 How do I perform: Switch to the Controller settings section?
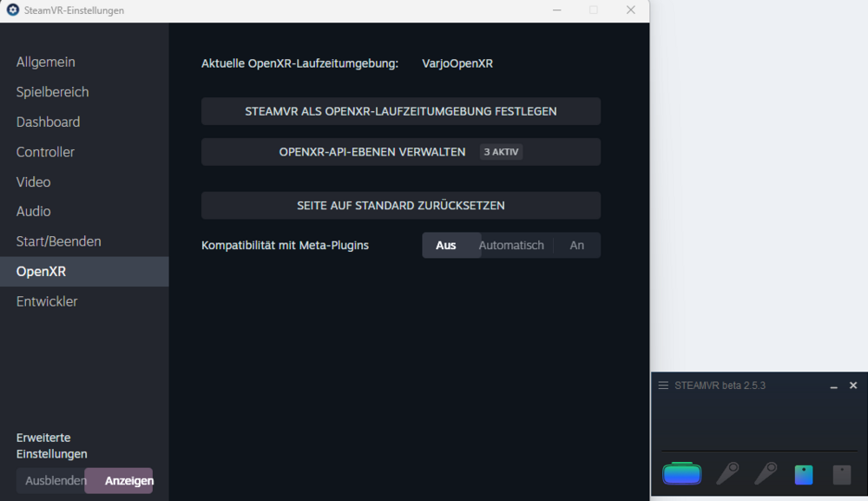click(84, 152)
